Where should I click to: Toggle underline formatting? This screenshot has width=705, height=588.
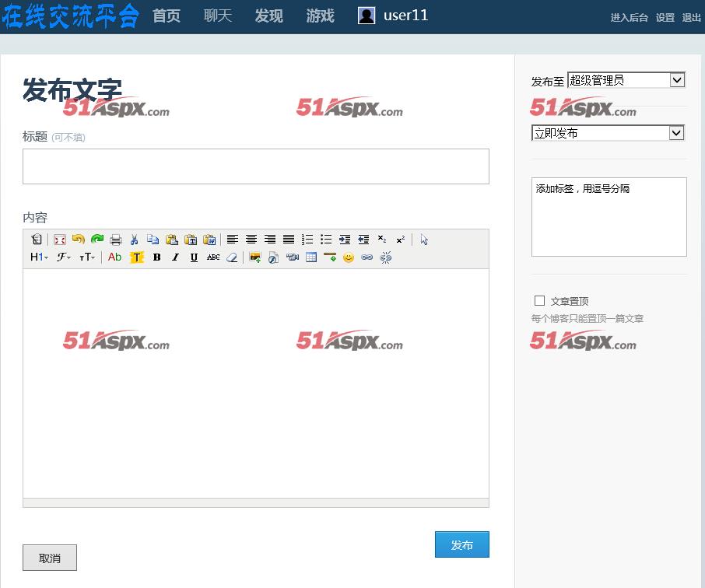(194, 257)
